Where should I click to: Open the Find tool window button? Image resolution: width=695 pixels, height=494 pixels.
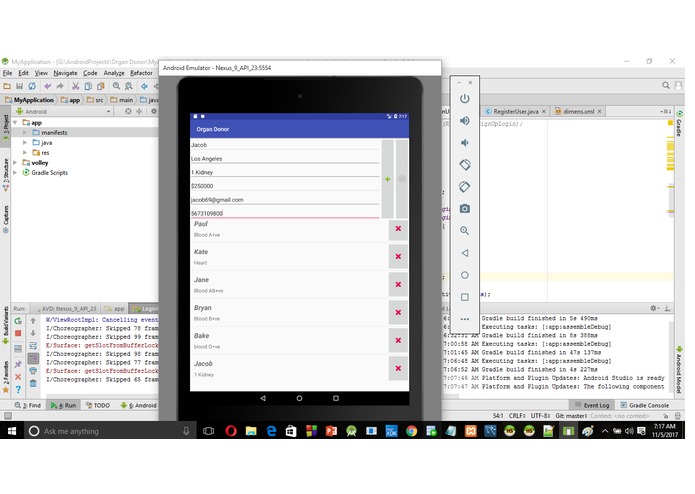27,405
